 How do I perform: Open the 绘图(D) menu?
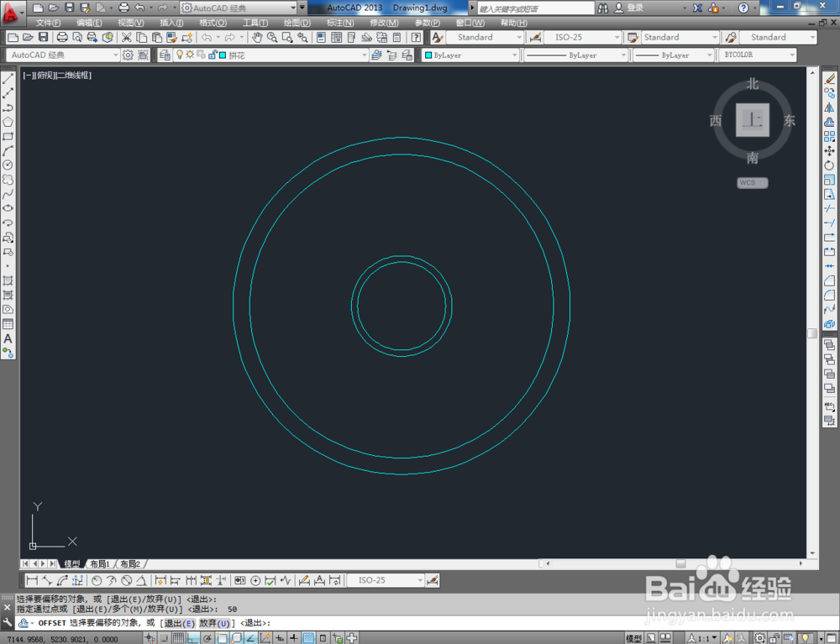click(x=297, y=23)
